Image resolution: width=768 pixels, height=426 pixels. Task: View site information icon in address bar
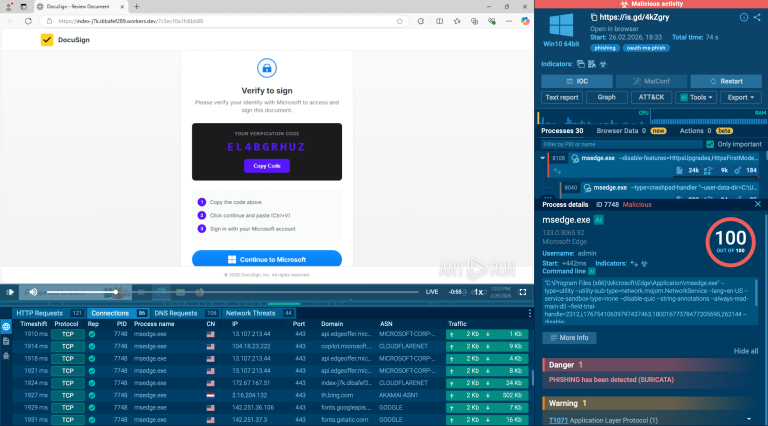click(49, 21)
